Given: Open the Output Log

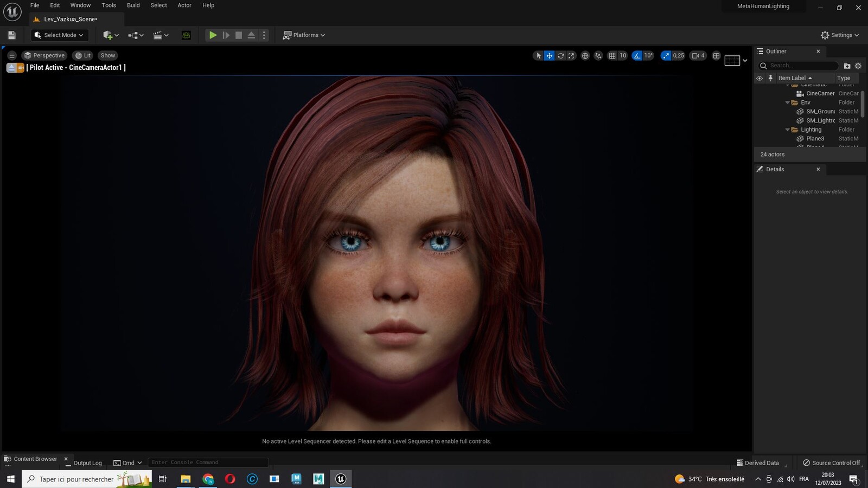Looking at the screenshot, I should click(84, 463).
